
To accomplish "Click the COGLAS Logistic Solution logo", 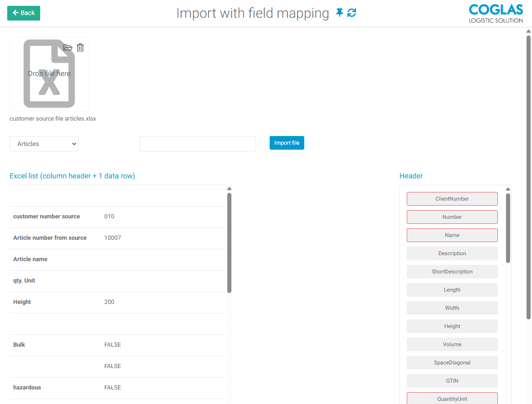I will point(496,13).
